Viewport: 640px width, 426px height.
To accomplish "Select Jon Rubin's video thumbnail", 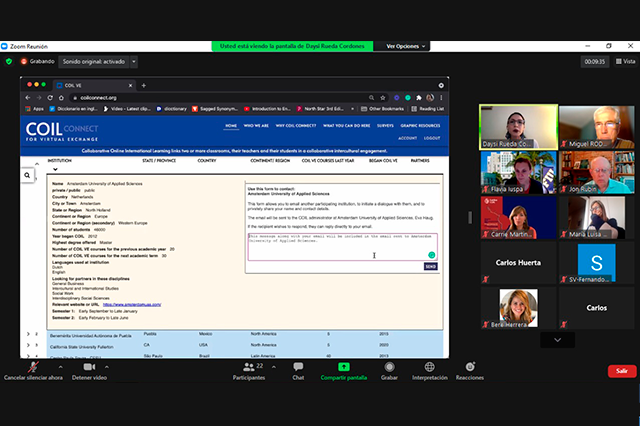I will [x=596, y=172].
